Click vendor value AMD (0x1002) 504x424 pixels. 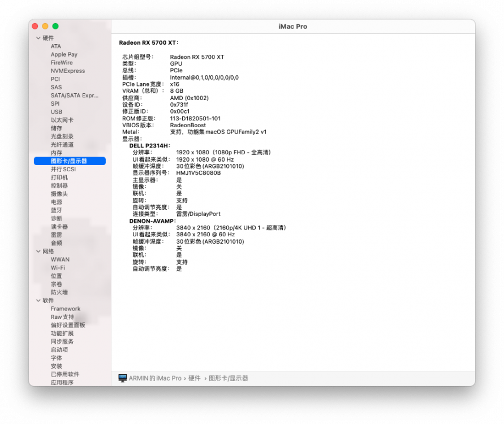189,98
